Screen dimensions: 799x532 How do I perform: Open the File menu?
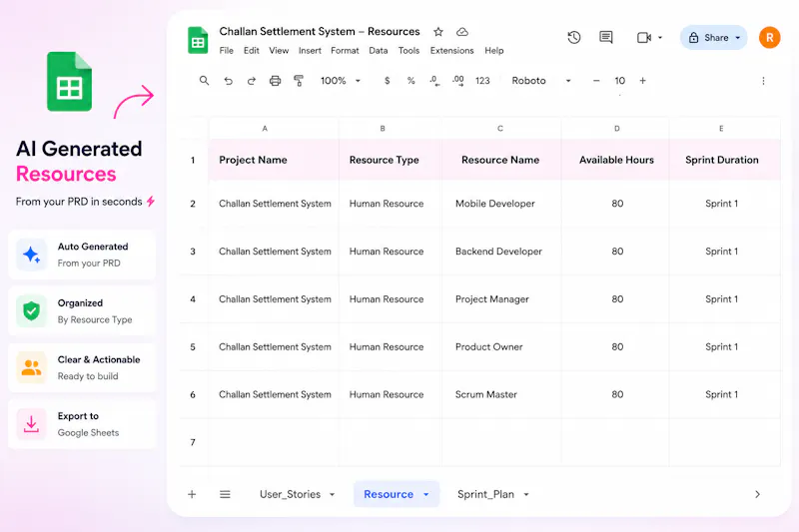pos(227,50)
